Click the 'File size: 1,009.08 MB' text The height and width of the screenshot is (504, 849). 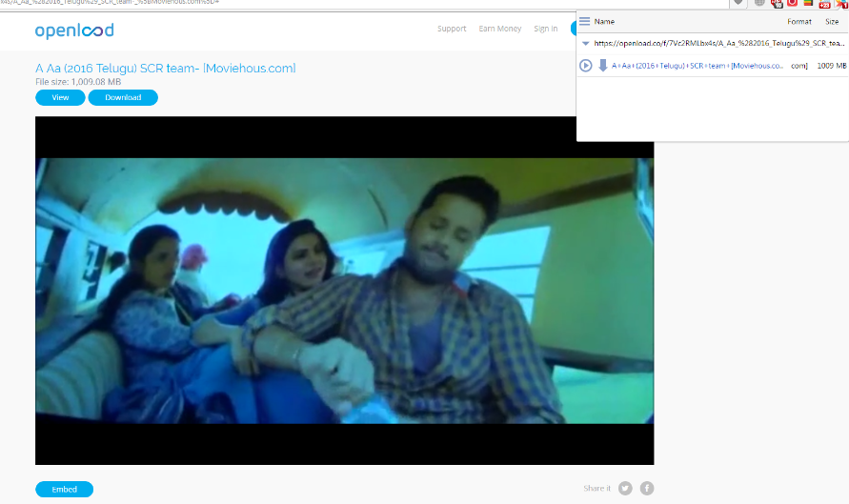(78, 82)
